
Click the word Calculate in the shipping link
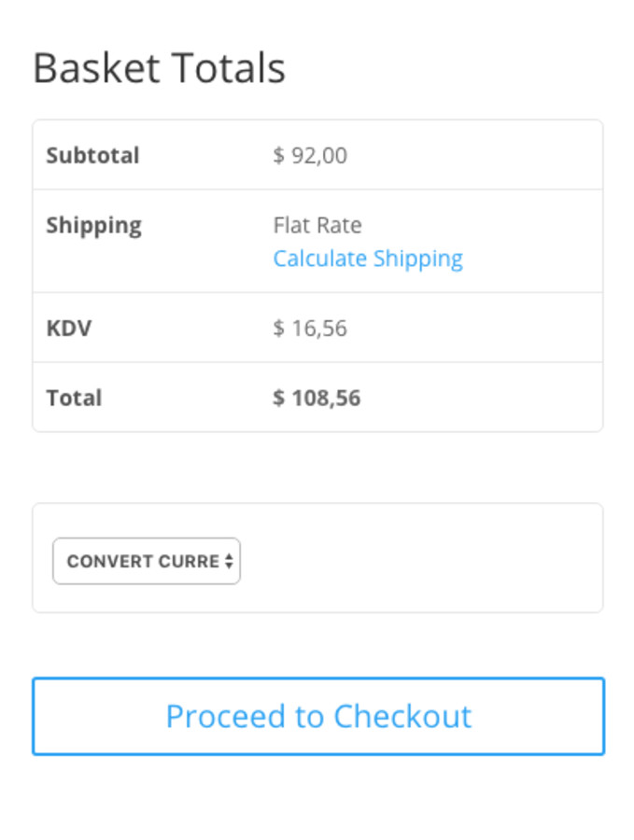(x=319, y=259)
